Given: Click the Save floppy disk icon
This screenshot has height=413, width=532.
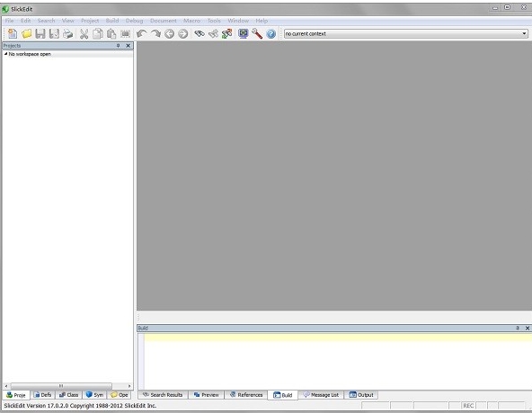Looking at the screenshot, I should 40,33.
